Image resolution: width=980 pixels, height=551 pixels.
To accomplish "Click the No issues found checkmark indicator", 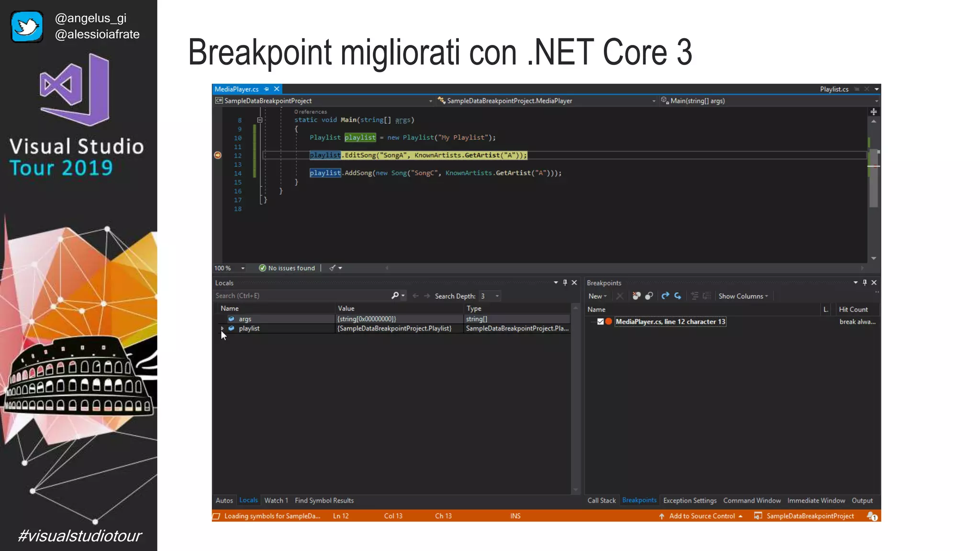I will (262, 268).
